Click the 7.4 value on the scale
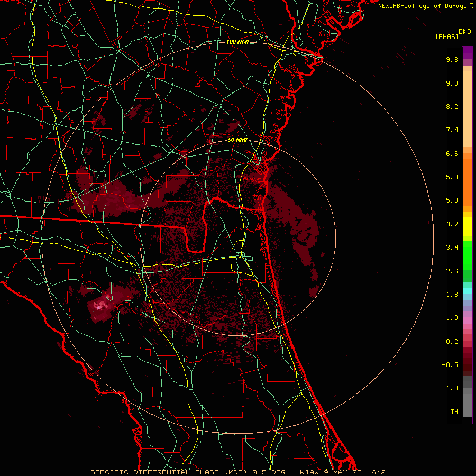476x476 pixels. pos(452,130)
